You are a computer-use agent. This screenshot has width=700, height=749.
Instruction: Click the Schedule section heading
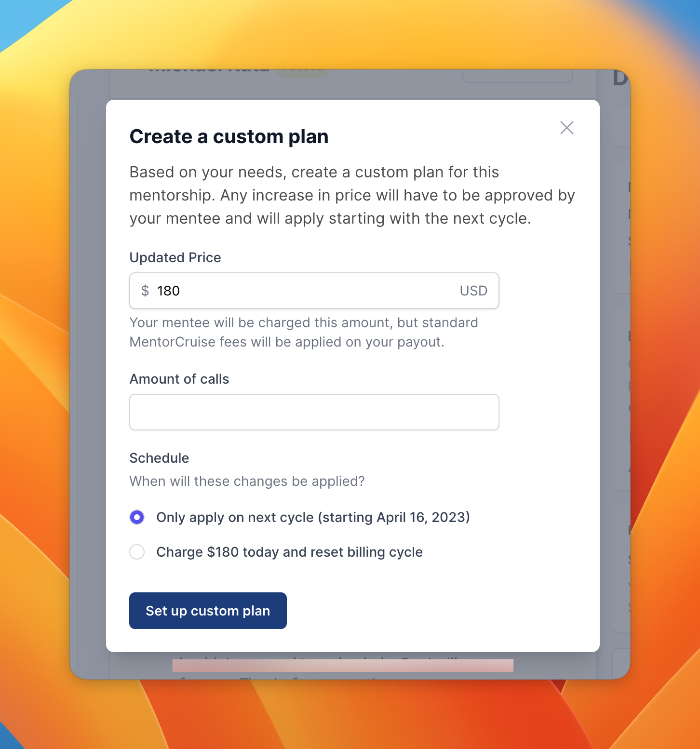(x=159, y=458)
